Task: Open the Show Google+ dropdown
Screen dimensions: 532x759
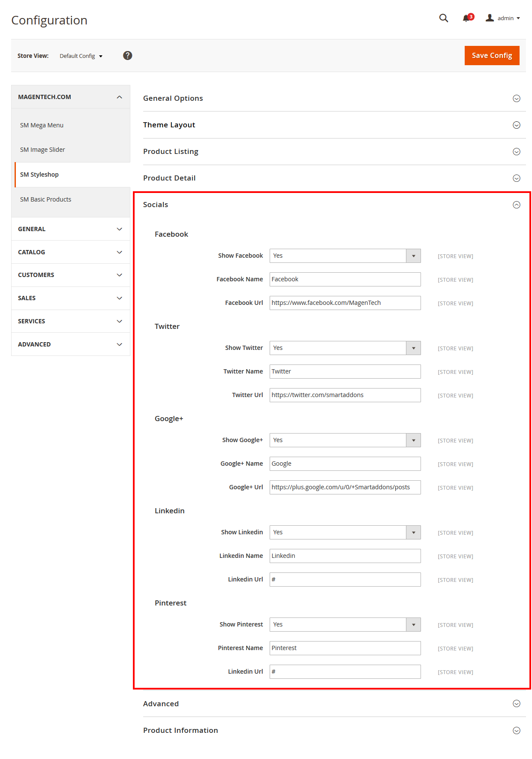Action: point(345,440)
